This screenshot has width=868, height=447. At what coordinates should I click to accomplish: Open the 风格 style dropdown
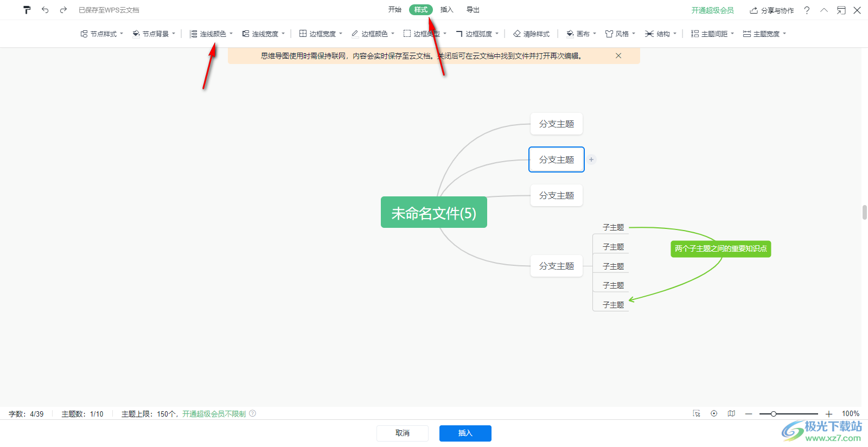(621, 34)
